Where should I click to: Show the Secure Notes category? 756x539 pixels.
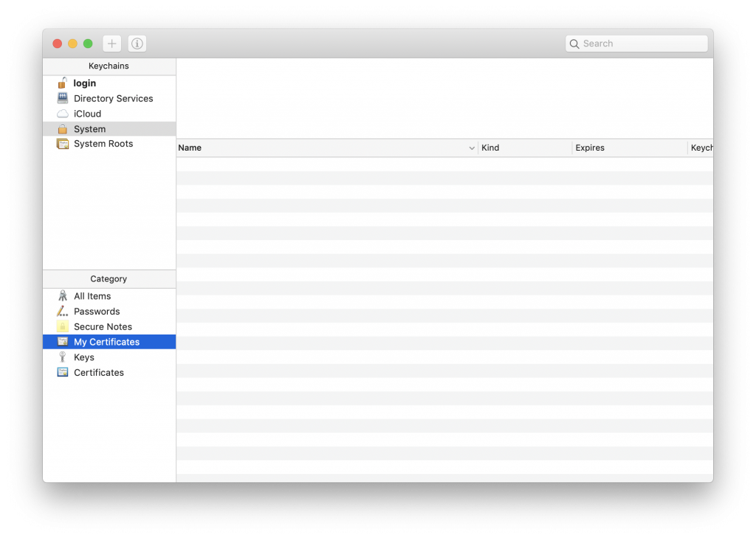tap(109, 326)
